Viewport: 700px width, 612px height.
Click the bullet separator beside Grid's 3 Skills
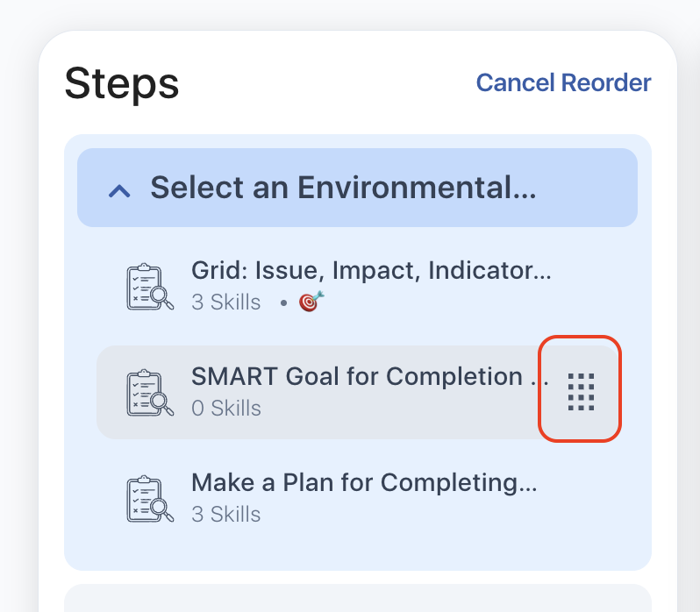click(283, 303)
